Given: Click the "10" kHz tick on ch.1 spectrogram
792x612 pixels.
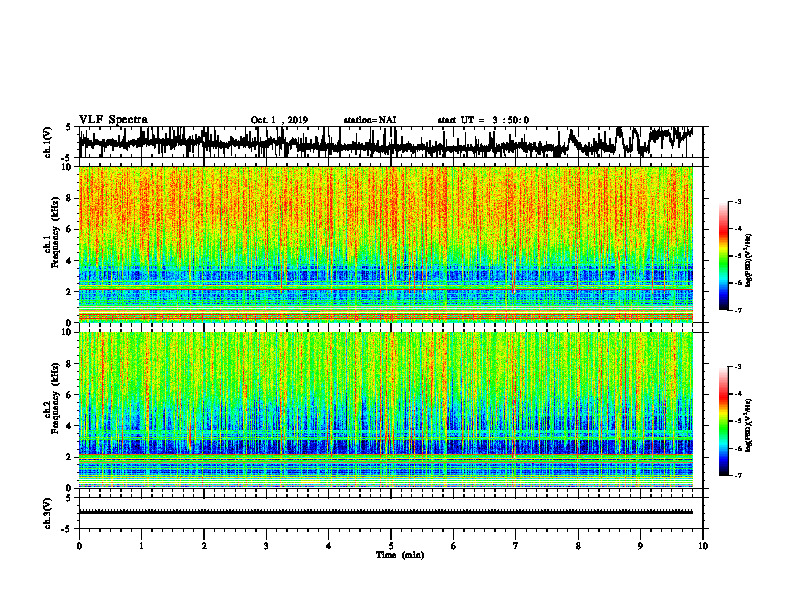Looking at the screenshot, I should point(66,167).
